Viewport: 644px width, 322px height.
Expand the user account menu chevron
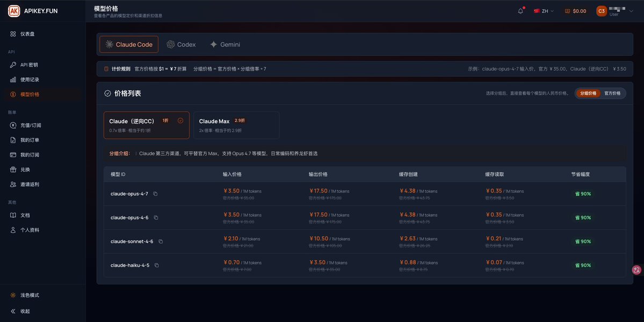631,11
